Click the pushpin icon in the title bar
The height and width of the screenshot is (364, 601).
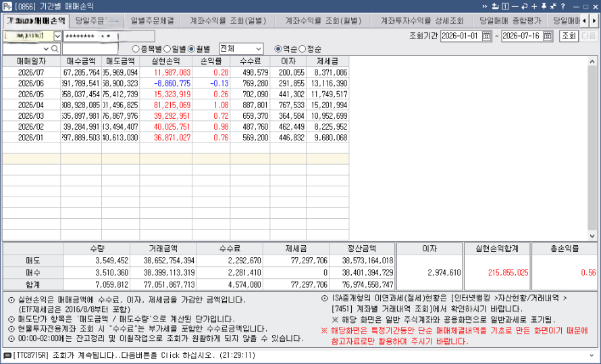[x=544, y=7]
